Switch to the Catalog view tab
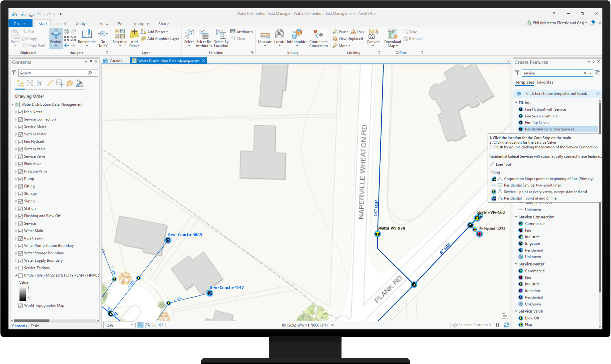Screen dimensions: 611x364 click(113, 61)
